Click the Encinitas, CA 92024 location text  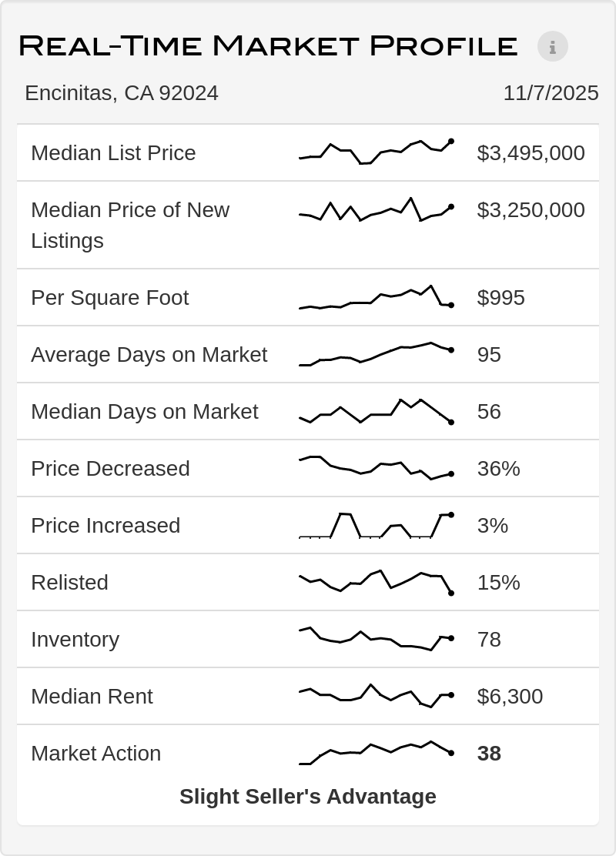(x=122, y=93)
